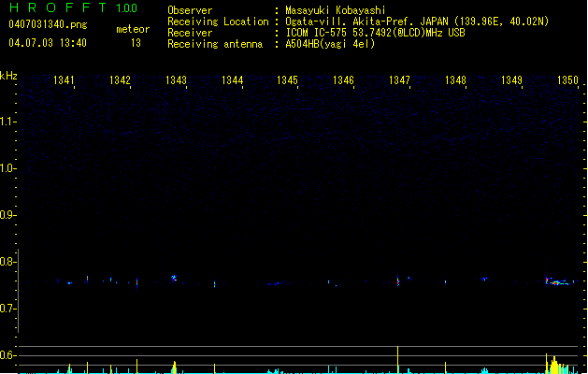Click the 0.9 kHz frequency label
Viewport: 588px width, 374px height.
click(7, 214)
